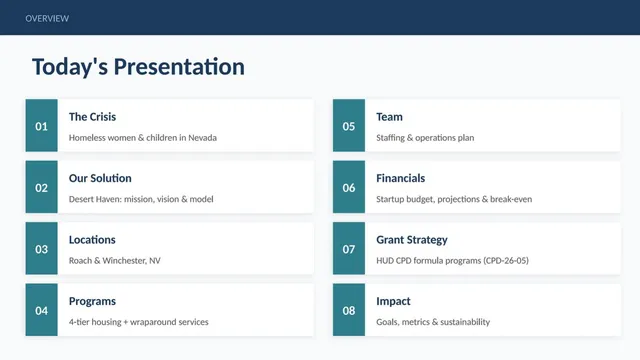Screen dimensions: 640x360
Task: Click "Impact" heading
Action: [x=393, y=301]
